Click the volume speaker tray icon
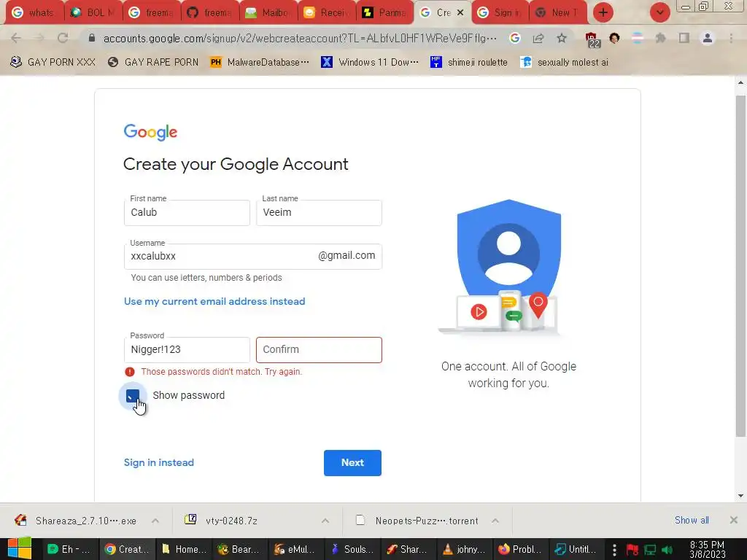The width and height of the screenshot is (747, 560). 667,550
